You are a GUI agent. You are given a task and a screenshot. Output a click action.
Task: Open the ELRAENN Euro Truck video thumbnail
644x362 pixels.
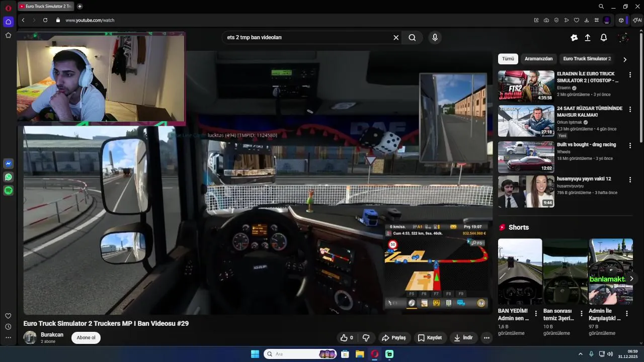[526, 86]
